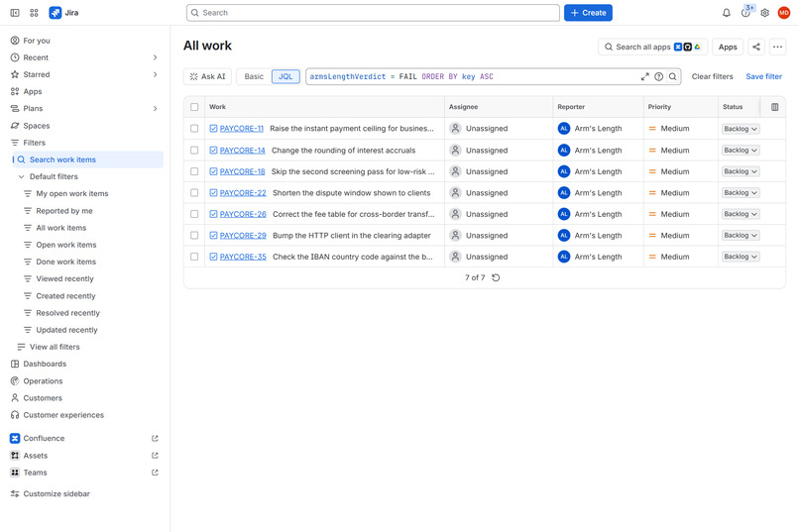Viewport: 799px width, 532px height.
Task: Switch to Basic search mode
Action: click(x=254, y=76)
